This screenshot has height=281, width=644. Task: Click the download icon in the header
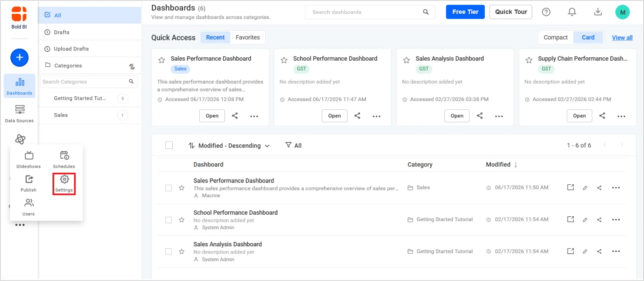click(x=598, y=12)
